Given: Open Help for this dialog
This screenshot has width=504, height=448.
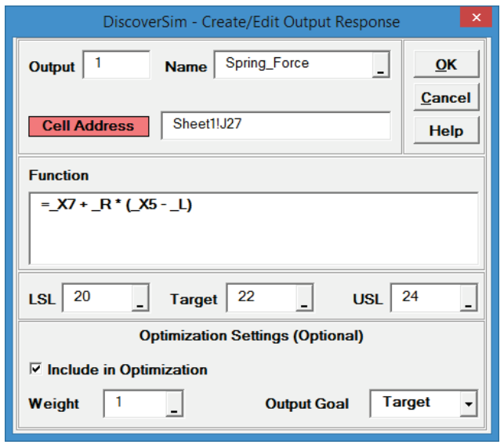Looking at the screenshot, I should click(x=445, y=131).
